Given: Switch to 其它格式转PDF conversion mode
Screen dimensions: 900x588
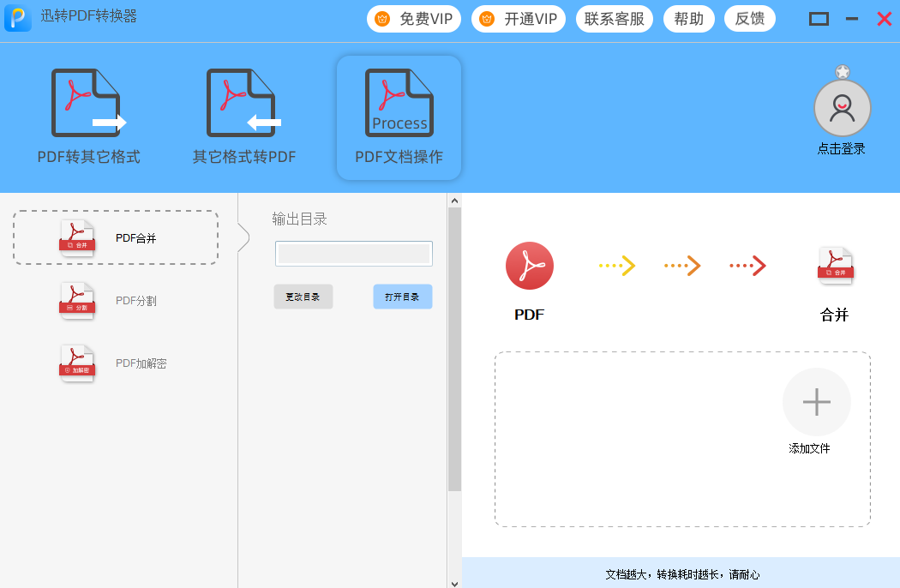Looking at the screenshot, I should (244, 117).
